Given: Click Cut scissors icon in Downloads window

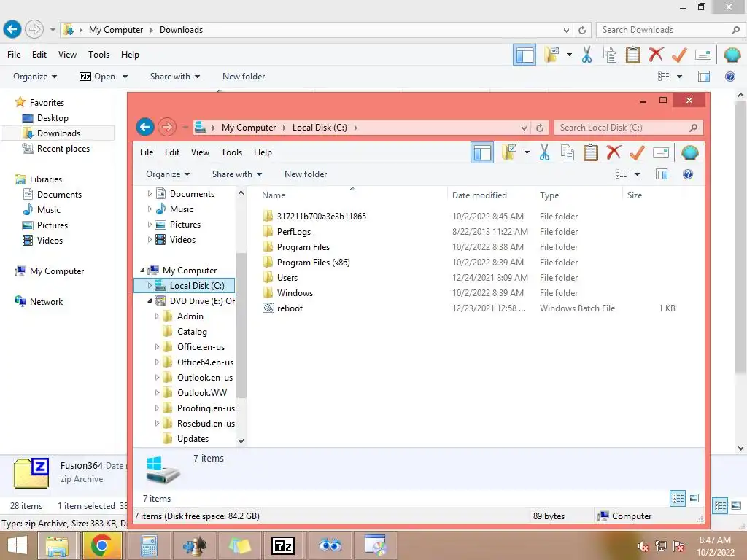Looking at the screenshot, I should point(587,55).
